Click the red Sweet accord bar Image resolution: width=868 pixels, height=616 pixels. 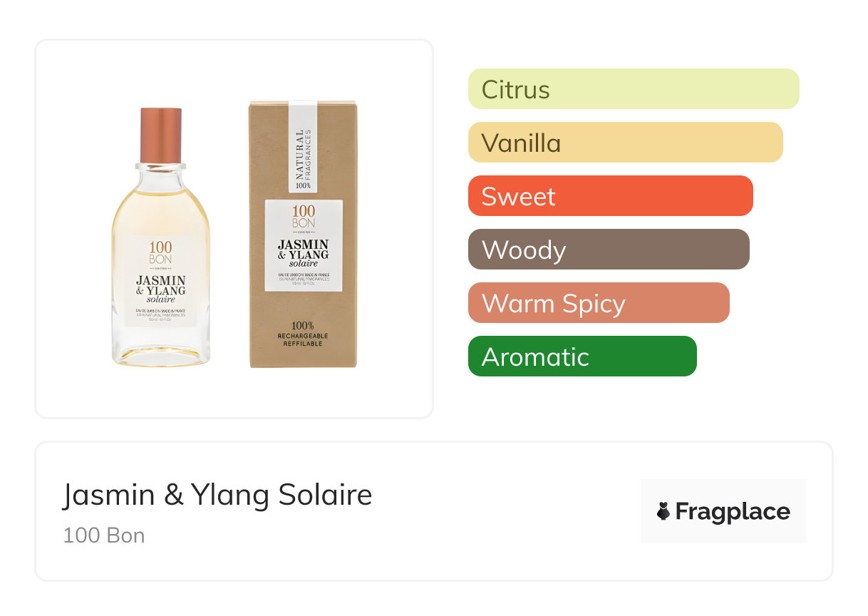click(x=610, y=196)
